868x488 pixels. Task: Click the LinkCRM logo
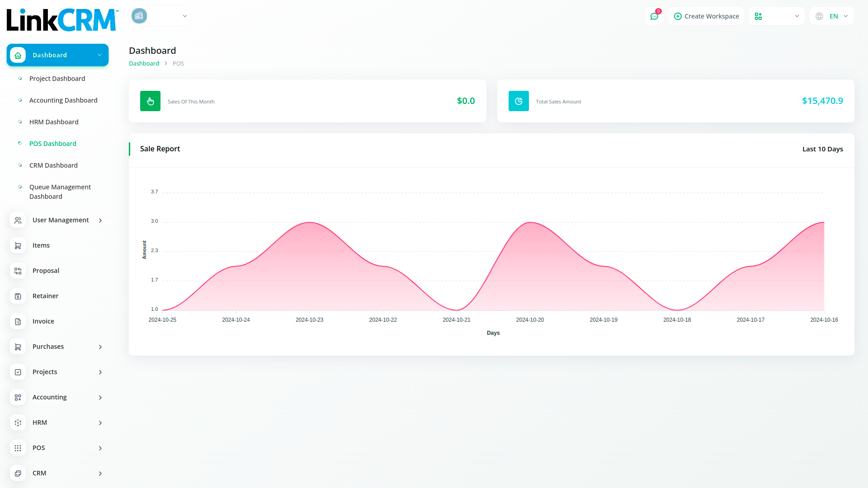point(62,20)
